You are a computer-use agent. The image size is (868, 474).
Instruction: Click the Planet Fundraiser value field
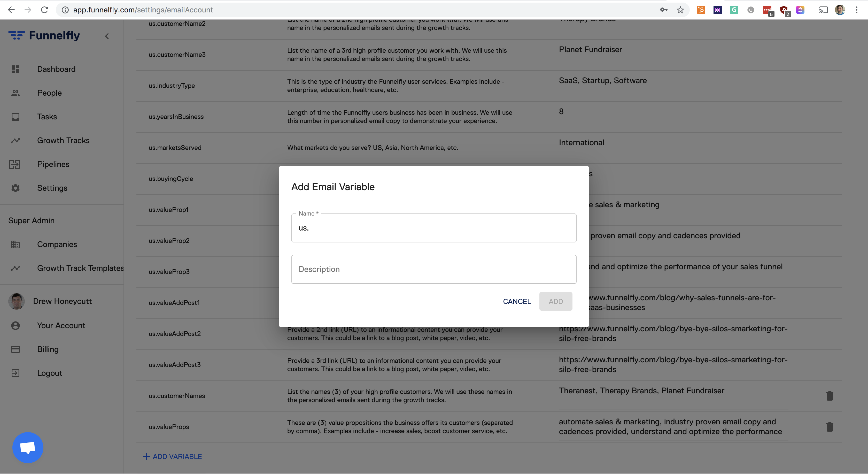tap(673, 55)
